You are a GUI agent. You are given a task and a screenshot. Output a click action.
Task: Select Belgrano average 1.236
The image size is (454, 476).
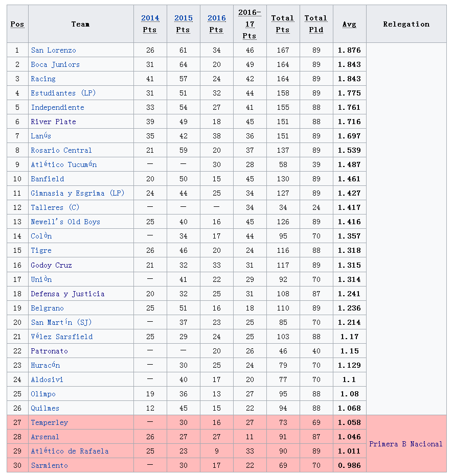[x=349, y=308]
